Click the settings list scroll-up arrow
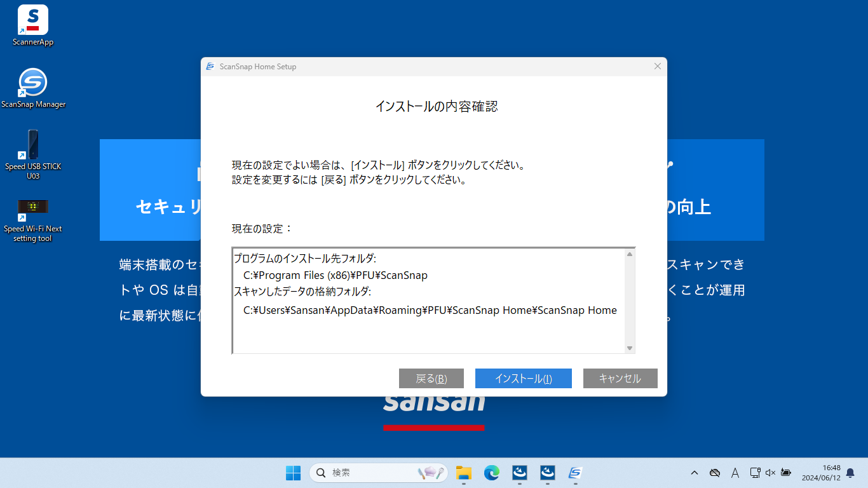868x488 pixels. 630,254
